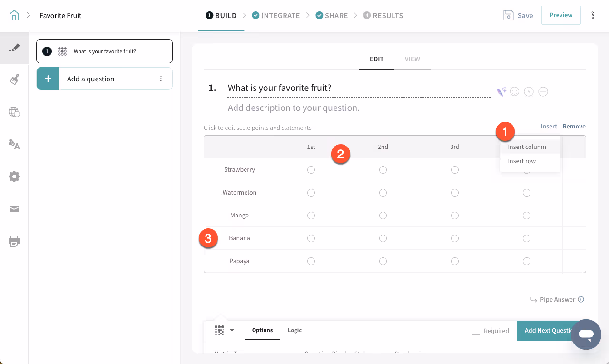Open the print sidebar icon
This screenshot has height=364, width=609.
(x=14, y=241)
